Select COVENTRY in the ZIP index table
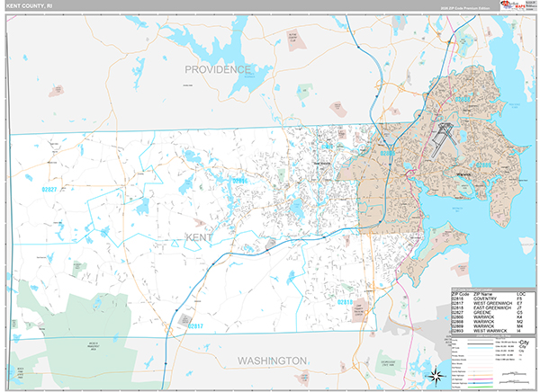Viewport: 540px width, 392px height. [485, 298]
